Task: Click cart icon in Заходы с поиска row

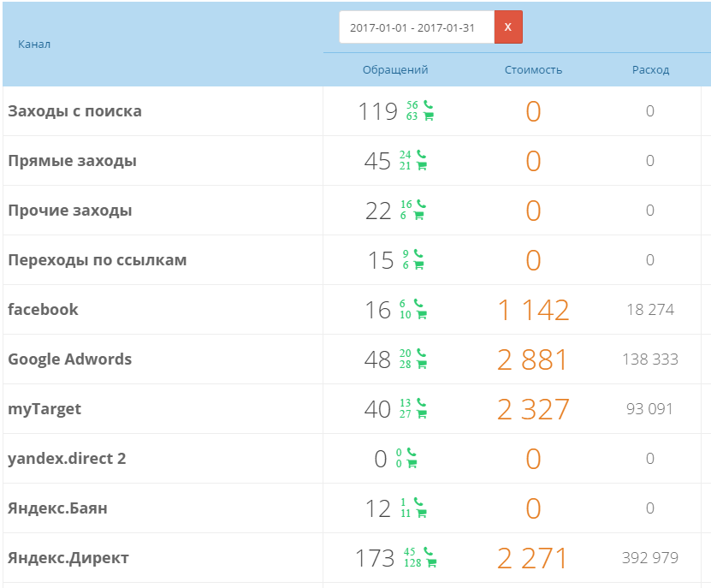Action: (x=428, y=116)
